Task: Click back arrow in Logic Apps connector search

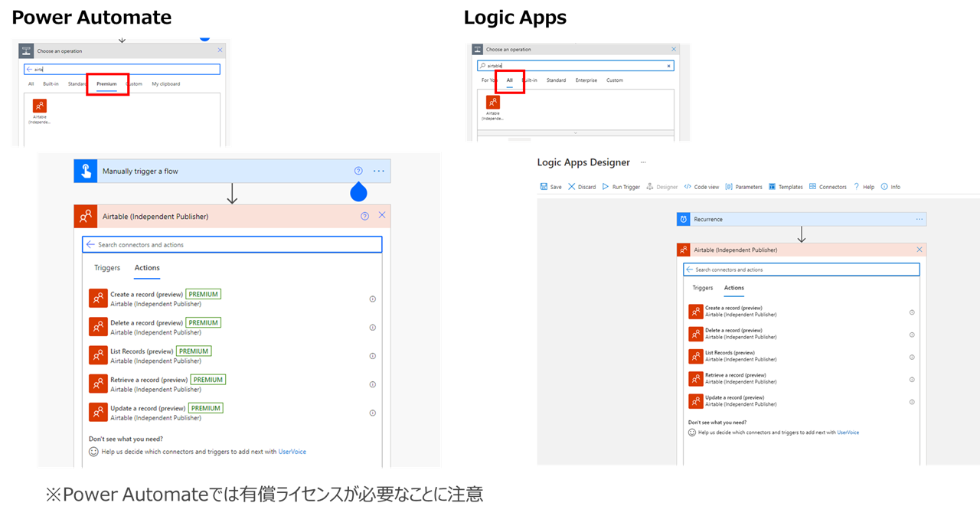Action: point(689,269)
